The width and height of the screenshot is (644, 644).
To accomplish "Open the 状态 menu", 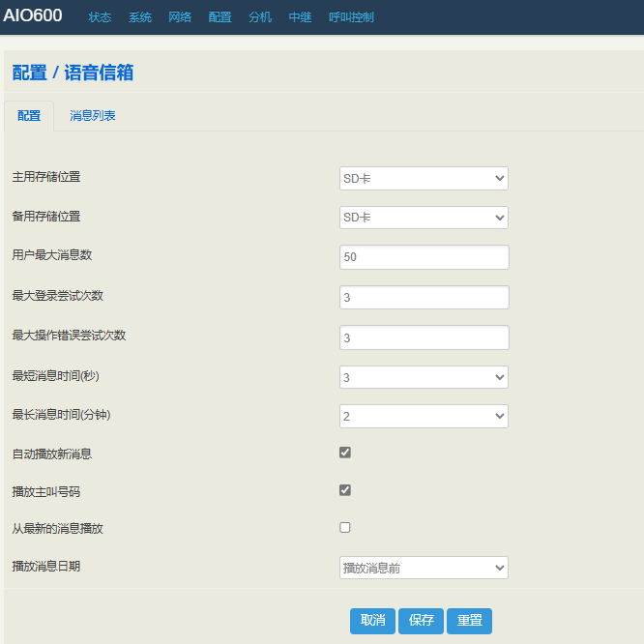I will (100, 17).
